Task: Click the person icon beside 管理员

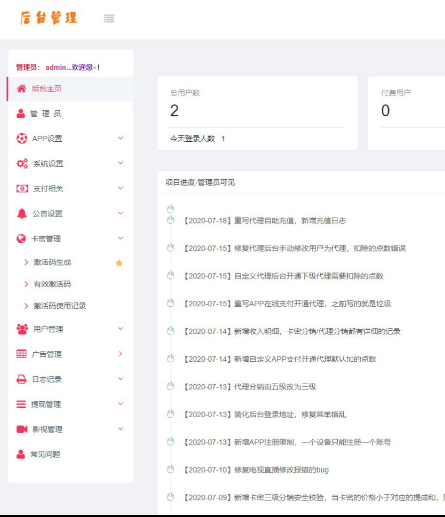Action: pos(21,113)
